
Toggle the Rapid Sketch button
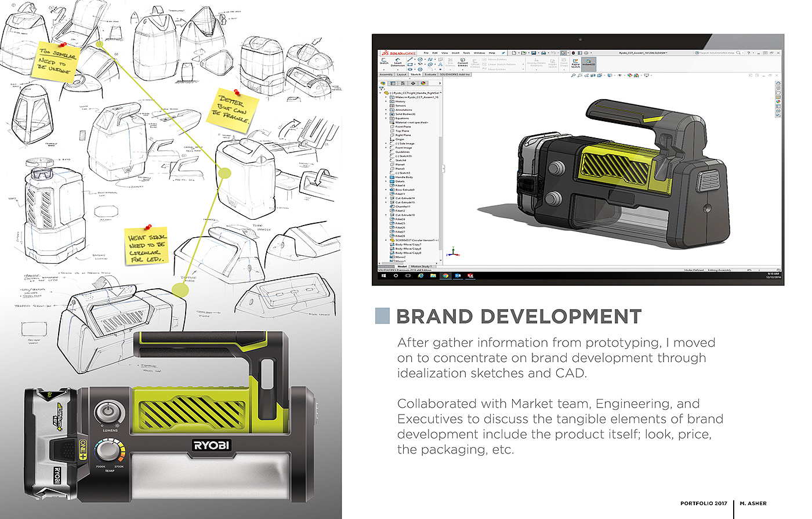(575, 63)
